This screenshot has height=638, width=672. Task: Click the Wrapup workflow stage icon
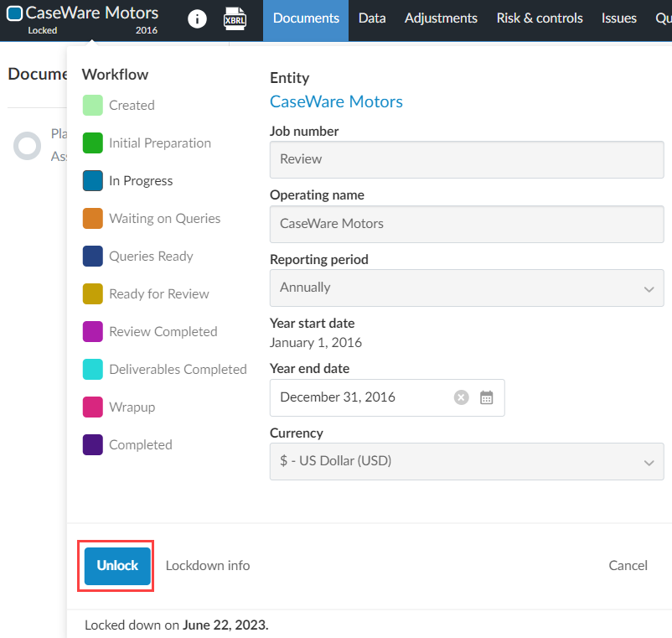pyautogui.click(x=92, y=407)
